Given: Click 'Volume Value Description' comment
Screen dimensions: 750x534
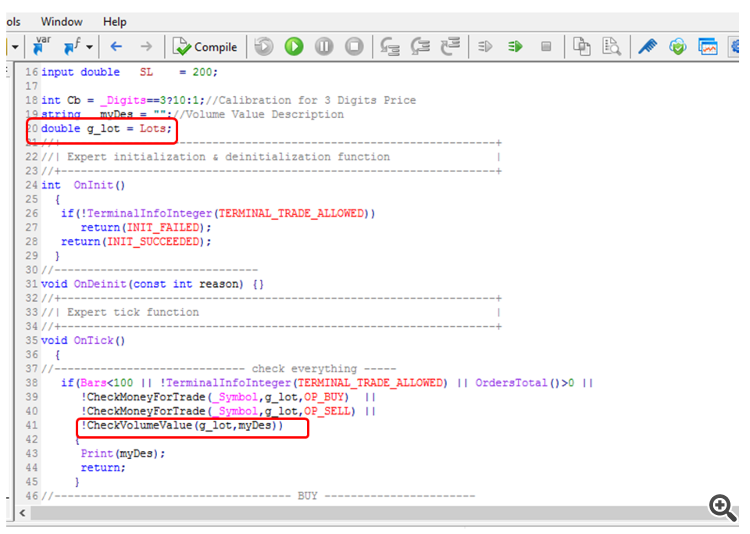Looking at the screenshot, I should pos(265,114).
